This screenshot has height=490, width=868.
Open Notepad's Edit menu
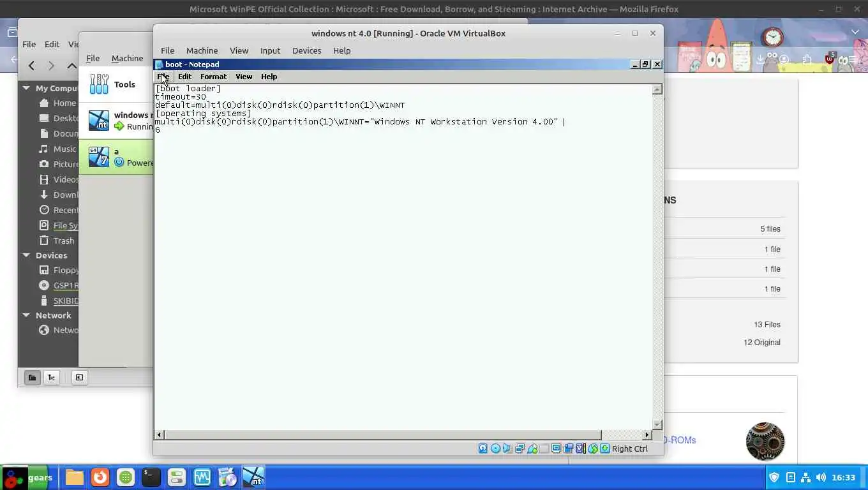tap(184, 77)
